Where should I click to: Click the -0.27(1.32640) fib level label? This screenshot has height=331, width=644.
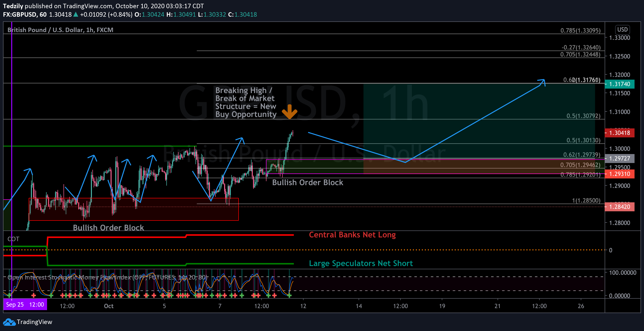pyautogui.click(x=581, y=48)
